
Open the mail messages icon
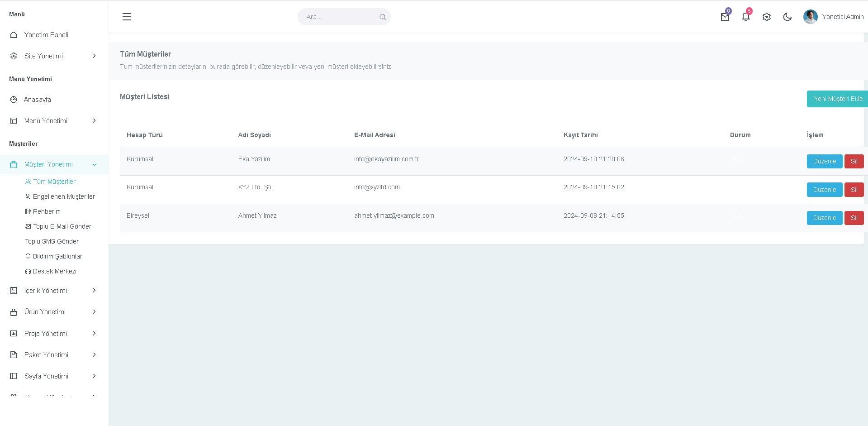coord(725,17)
